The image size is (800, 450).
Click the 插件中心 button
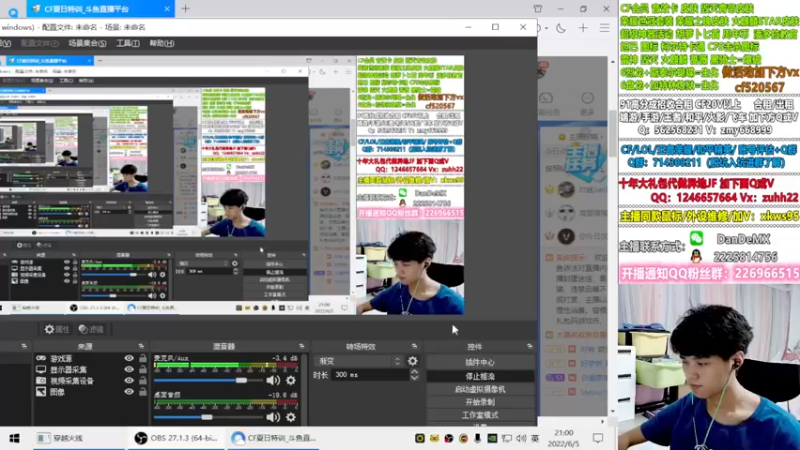[480, 362]
